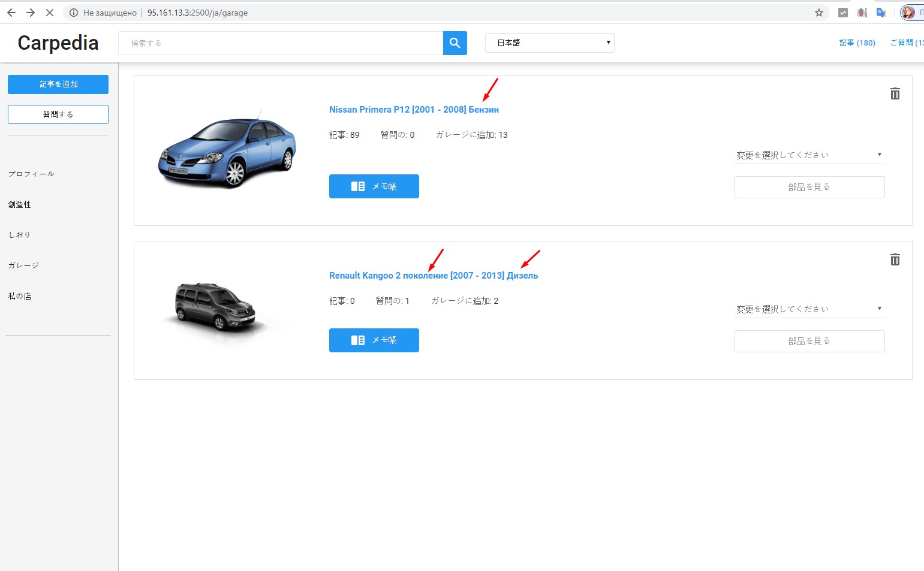Toggle the bookmark star for this page

[818, 12]
